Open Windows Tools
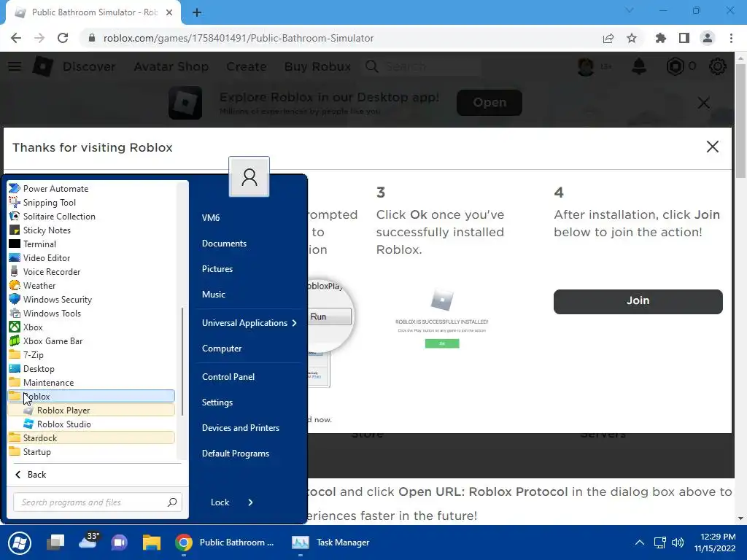Image resolution: width=747 pixels, height=560 pixels. (x=91, y=313)
